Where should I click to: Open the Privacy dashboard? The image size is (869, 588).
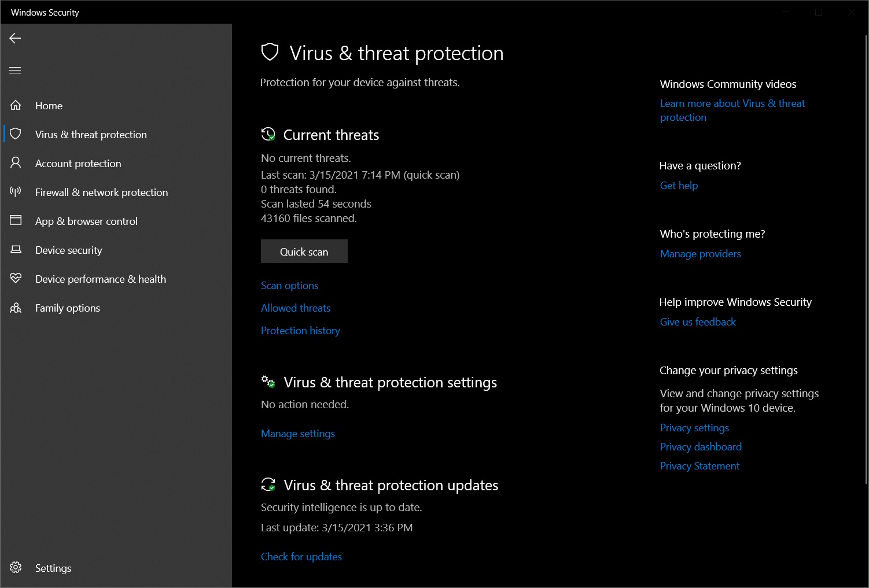701,446
